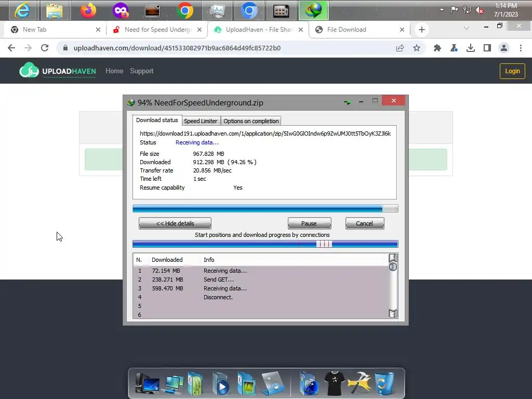Viewport: 532px width, 399px height.
Task: Cancel the download
Action: tap(364, 223)
